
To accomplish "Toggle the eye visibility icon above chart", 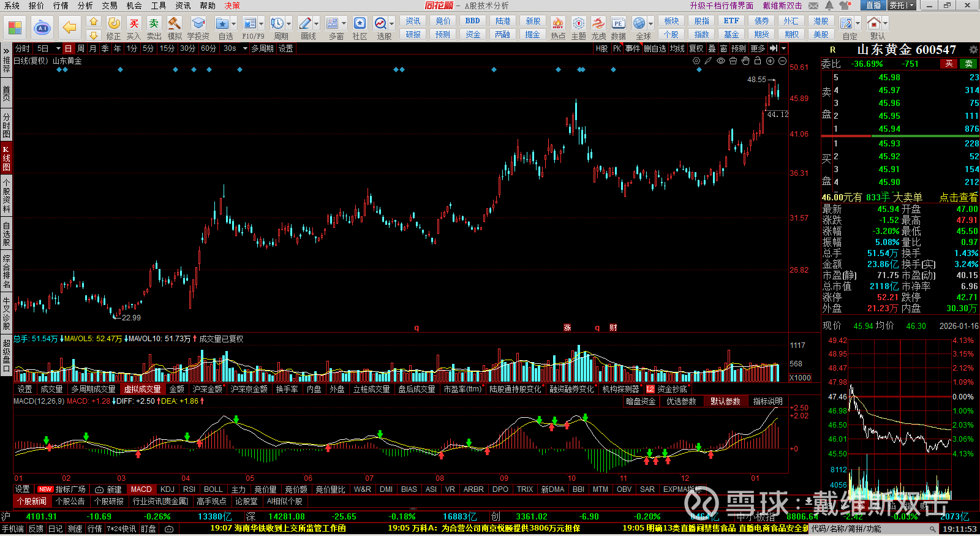I will (x=721, y=61).
